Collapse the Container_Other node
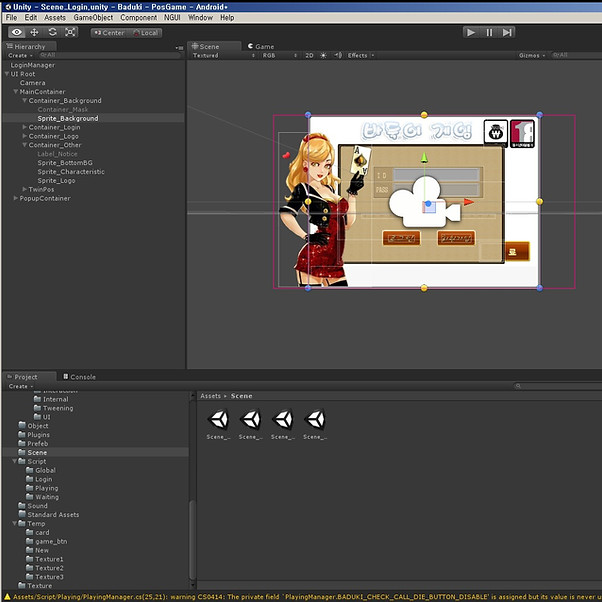 point(25,145)
